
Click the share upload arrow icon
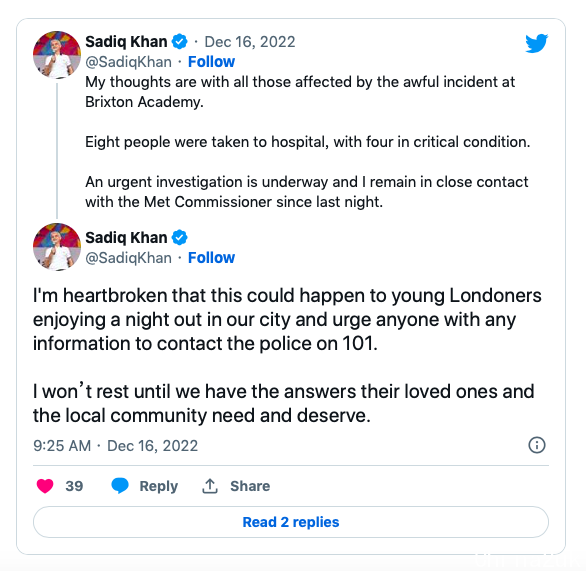pos(210,486)
